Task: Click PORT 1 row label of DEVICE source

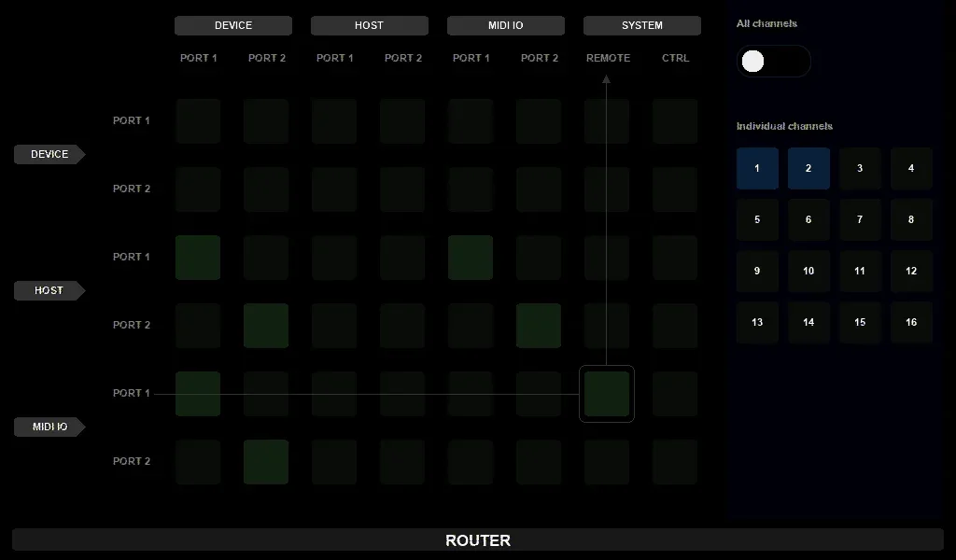Action: [131, 120]
